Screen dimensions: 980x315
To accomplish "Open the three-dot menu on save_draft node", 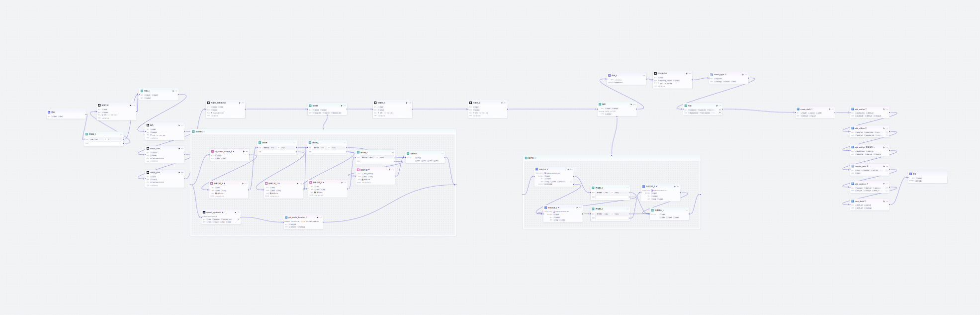I will (x=888, y=202).
